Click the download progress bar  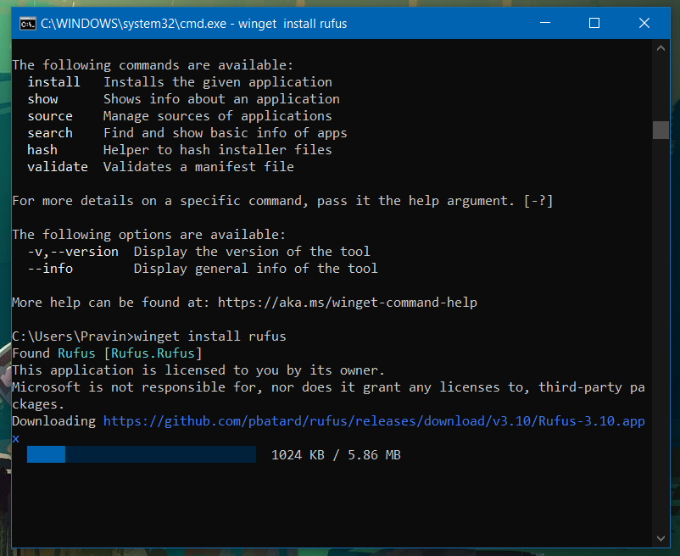pos(141,455)
